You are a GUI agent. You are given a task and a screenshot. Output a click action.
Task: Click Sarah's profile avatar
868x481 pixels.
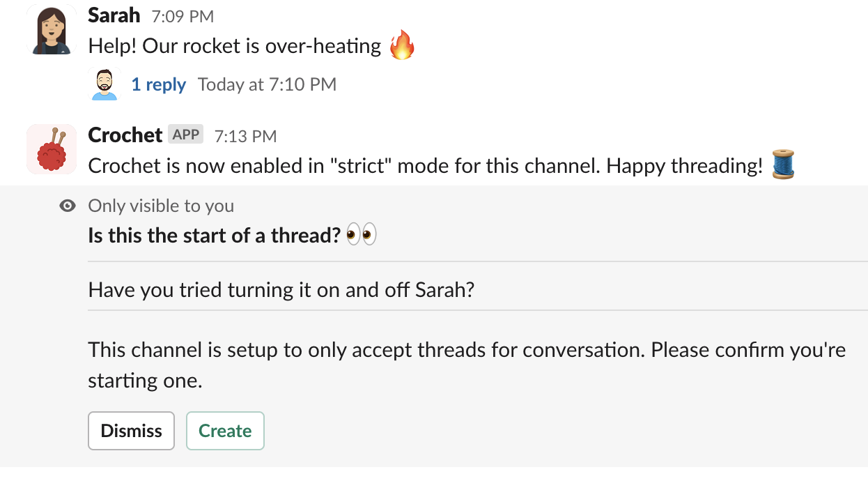point(51,30)
